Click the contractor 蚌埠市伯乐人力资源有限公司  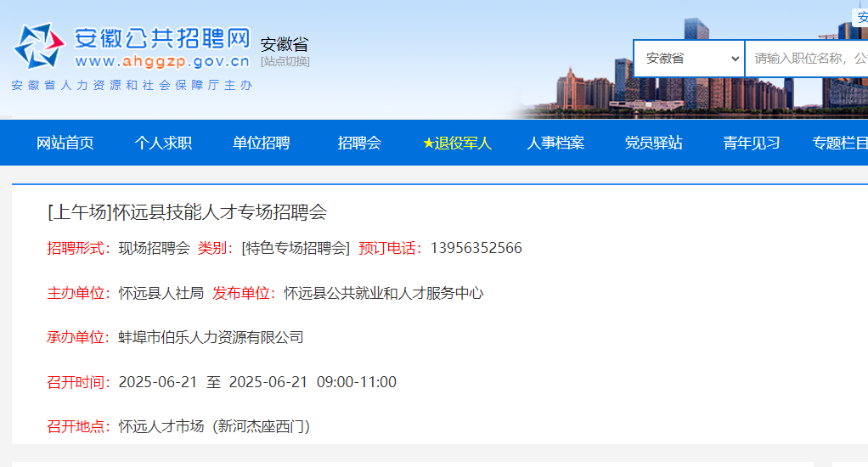coord(211,337)
